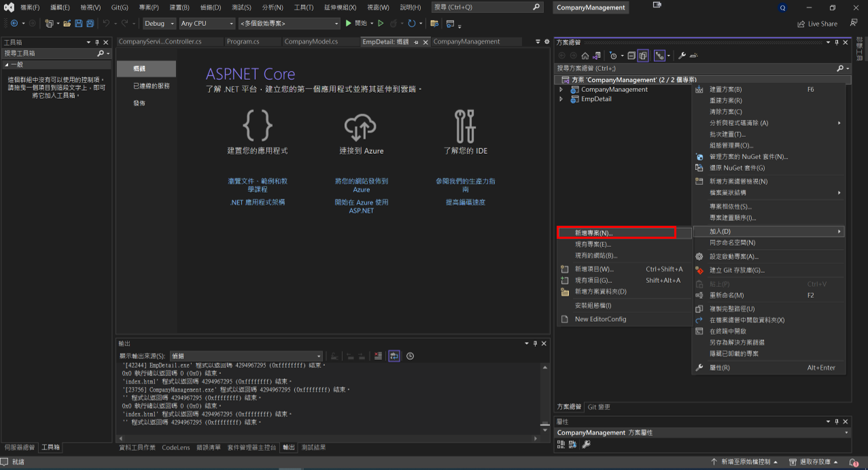Open Properties wrench icon in Solution Explorer toolbar

click(x=682, y=56)
